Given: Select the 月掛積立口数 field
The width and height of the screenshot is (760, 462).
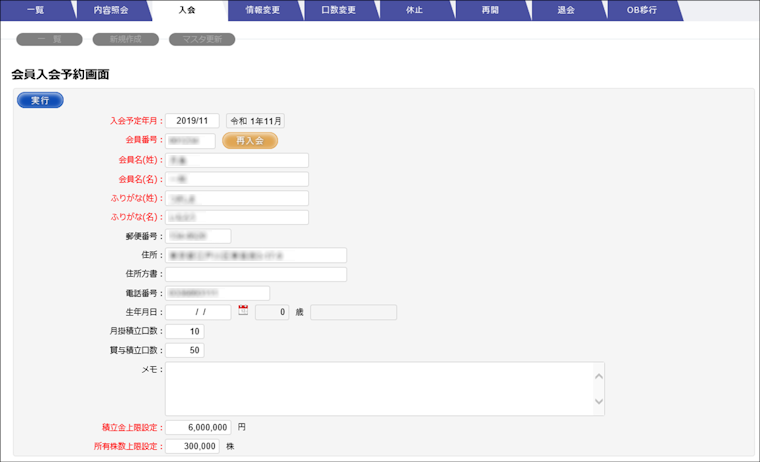Looking at the screenshot, I should [x=184, y=331].
